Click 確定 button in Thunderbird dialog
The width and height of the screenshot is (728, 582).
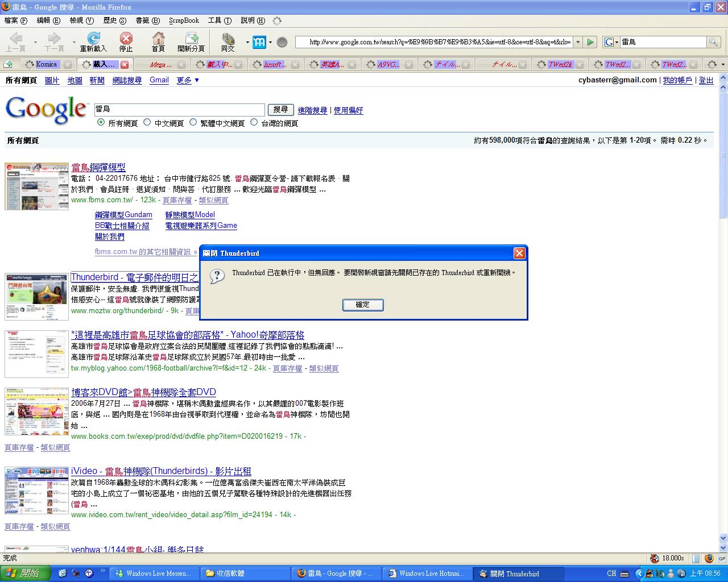[363, 305]
